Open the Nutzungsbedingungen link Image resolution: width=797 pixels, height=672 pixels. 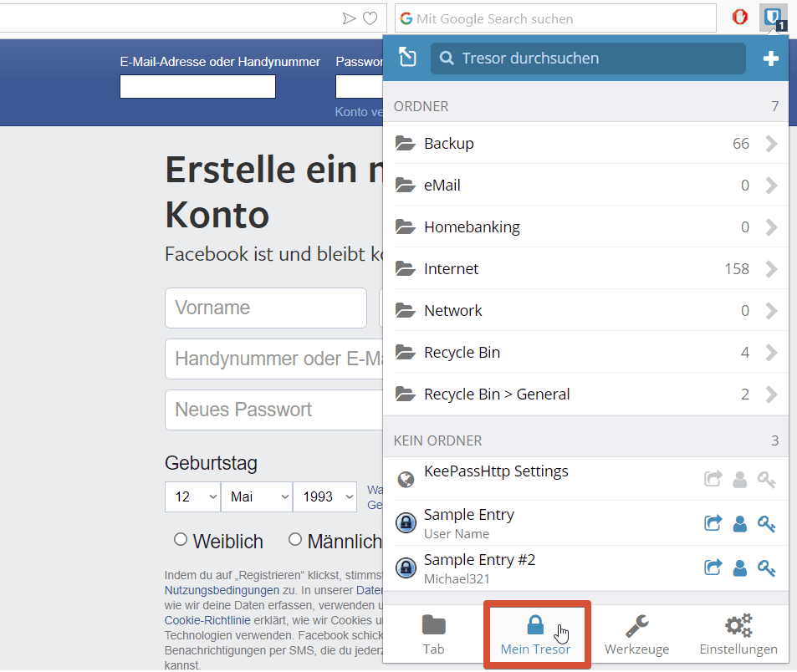[x=222, y=590]
